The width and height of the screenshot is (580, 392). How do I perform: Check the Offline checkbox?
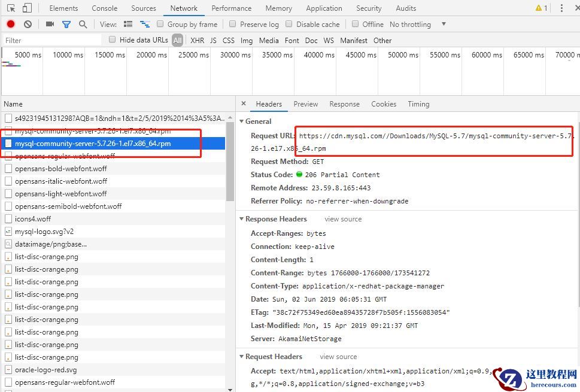coord(355,24)
